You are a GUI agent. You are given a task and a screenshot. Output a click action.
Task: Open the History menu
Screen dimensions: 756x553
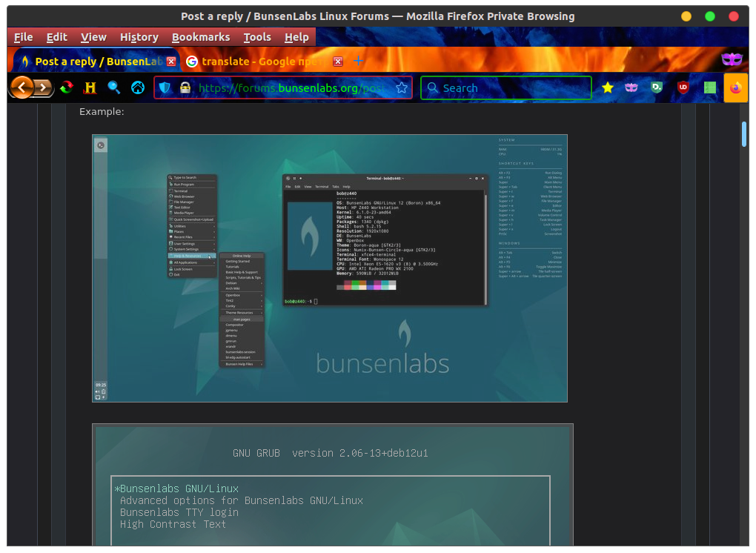tap(139, 37)
